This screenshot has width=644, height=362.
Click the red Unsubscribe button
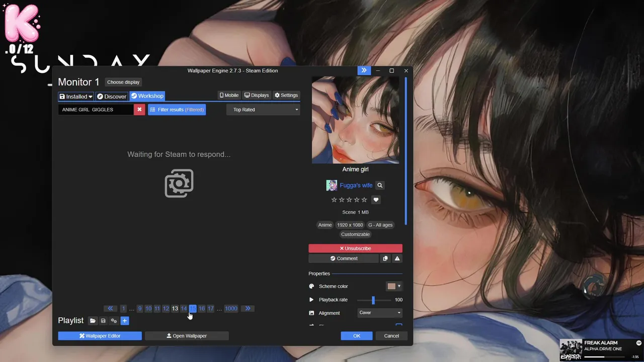point(355,248)
